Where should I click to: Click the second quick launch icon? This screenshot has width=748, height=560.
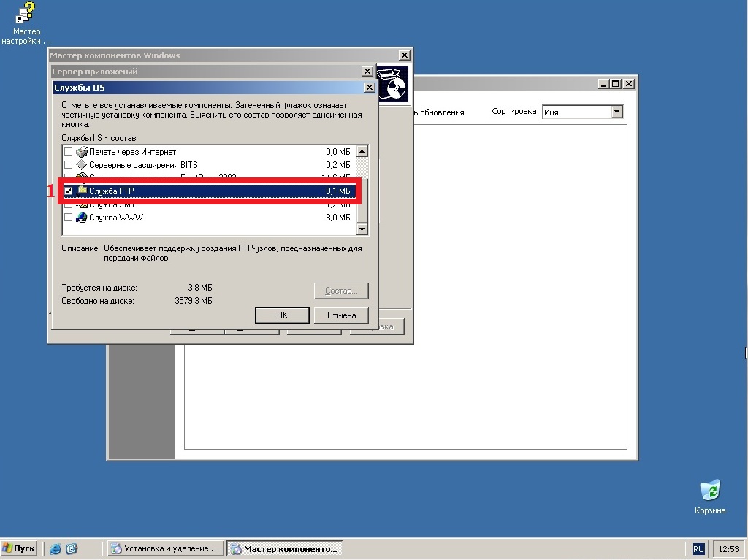click(x=72, y=548)
